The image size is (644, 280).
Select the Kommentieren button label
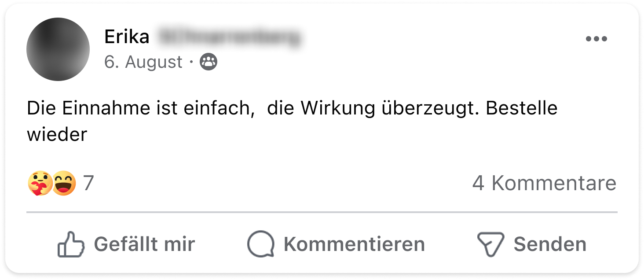[354, 244]
